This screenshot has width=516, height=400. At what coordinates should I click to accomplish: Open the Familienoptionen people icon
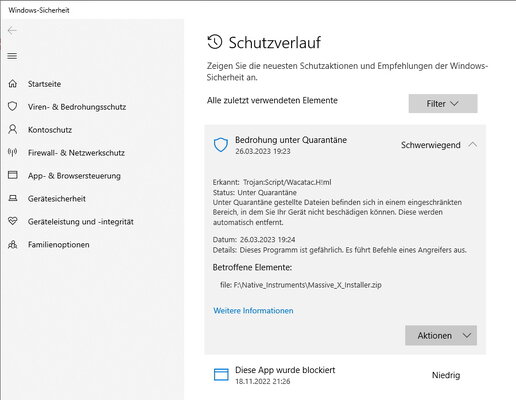[12, 244]
